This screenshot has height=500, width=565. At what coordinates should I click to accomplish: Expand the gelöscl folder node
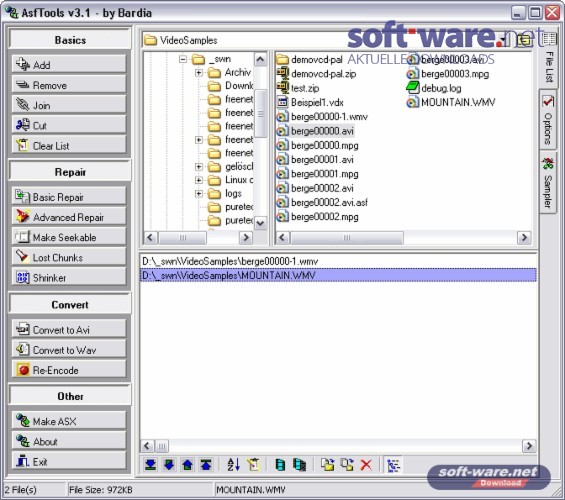pos(199,166)
